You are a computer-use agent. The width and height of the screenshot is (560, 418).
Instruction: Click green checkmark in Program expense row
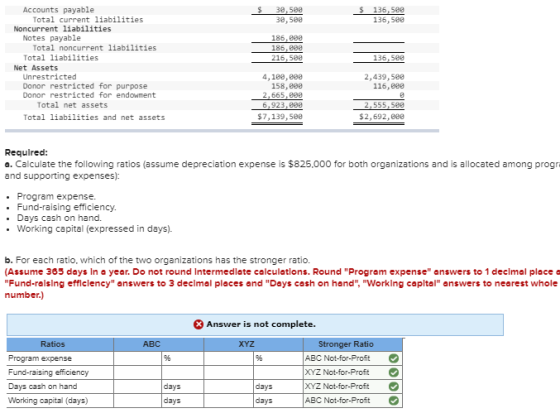pos(394,358)
